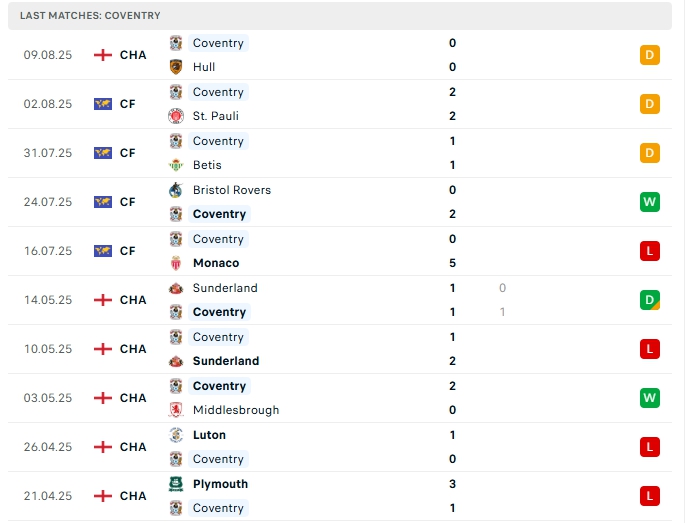This screenshot has width=685, height=523.
Task: Open the Monaco team link
Action: 216,263
